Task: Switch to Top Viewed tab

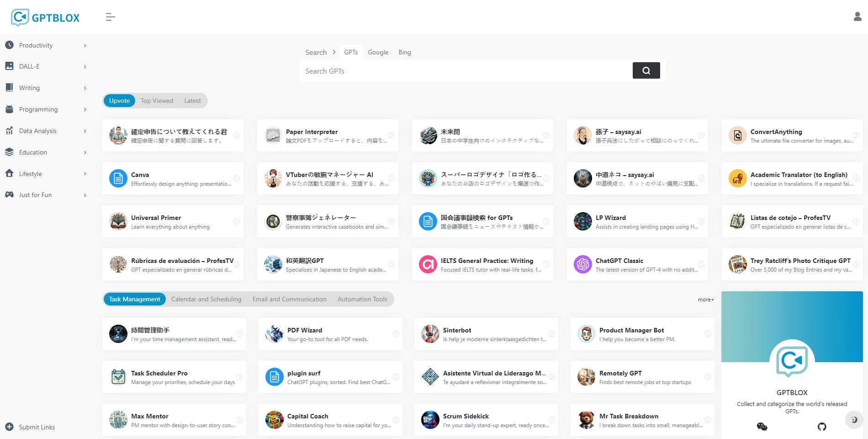Action: [x=157, y=101]
